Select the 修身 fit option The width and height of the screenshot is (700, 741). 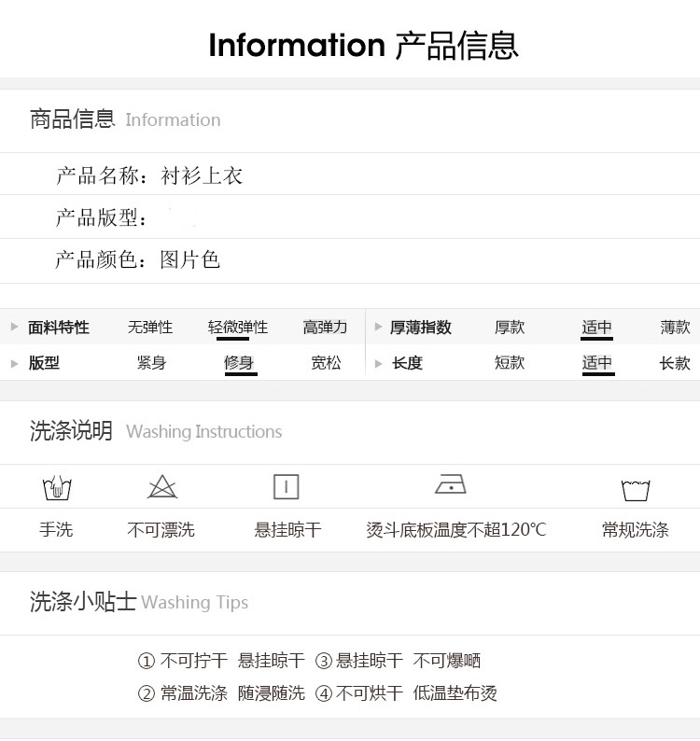tap(239, 364)
